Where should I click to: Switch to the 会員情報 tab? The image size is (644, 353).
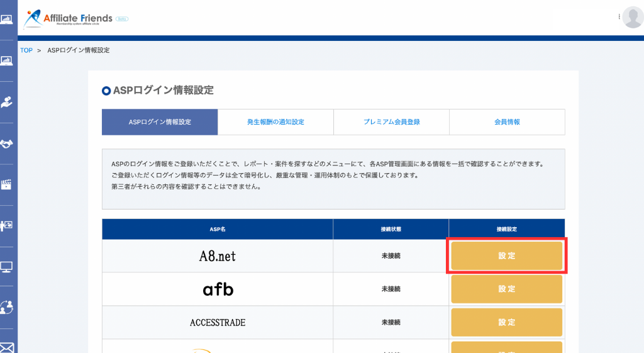[508, 122]
